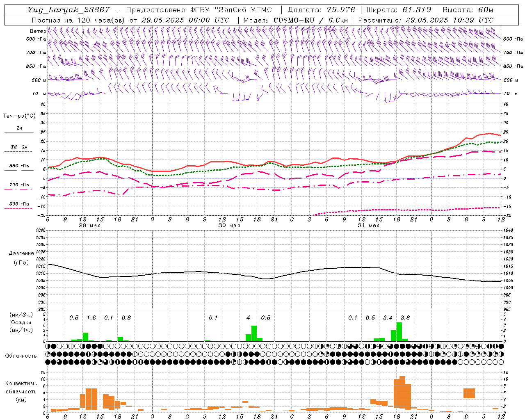Click the Тем-ра(°C) axis title
This screenshot has width=525, height=420.
19,116
